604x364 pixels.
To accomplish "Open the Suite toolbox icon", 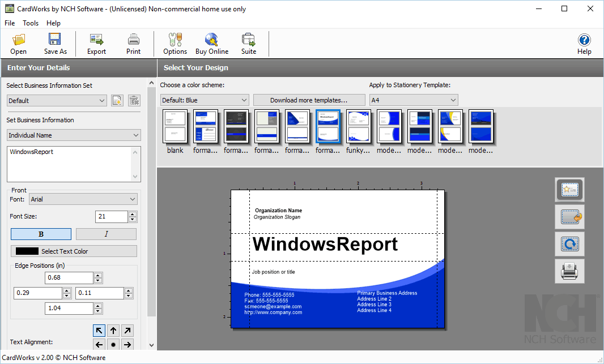I will point(249,44).
